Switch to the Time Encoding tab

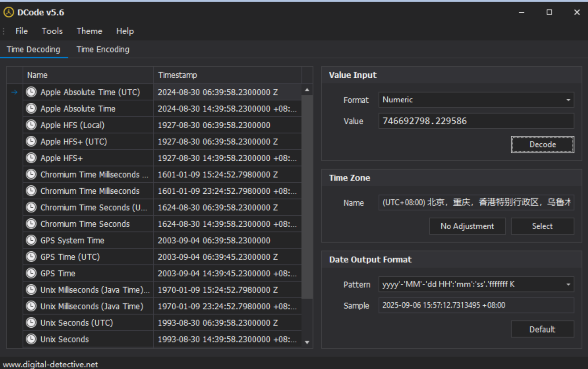tap(103, 49)
